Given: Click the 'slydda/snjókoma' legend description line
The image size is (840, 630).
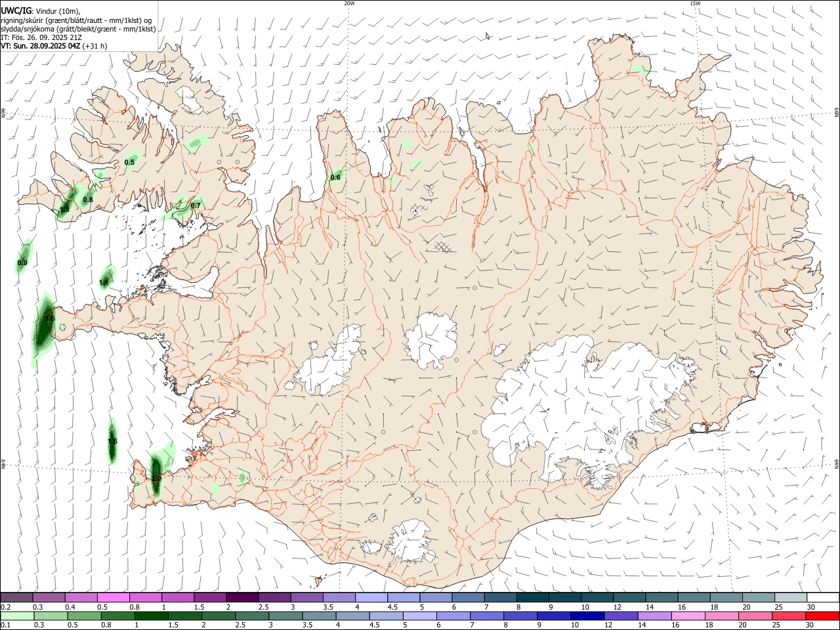Looking at the screenshot, I should click(78, 29).
